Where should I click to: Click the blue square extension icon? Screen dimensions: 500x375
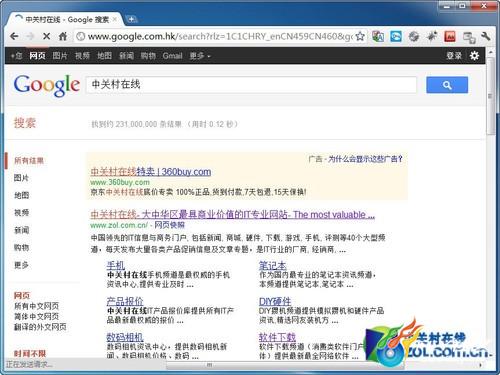396,36
